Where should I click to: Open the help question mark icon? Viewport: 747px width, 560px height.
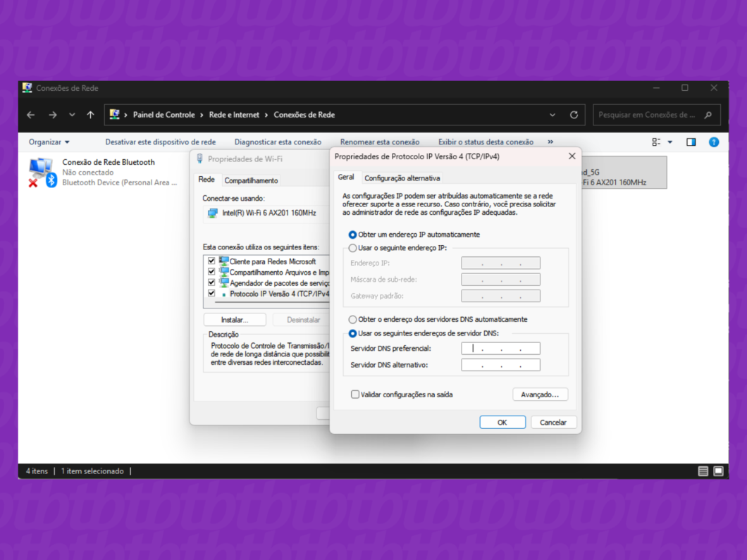[714, 142]
